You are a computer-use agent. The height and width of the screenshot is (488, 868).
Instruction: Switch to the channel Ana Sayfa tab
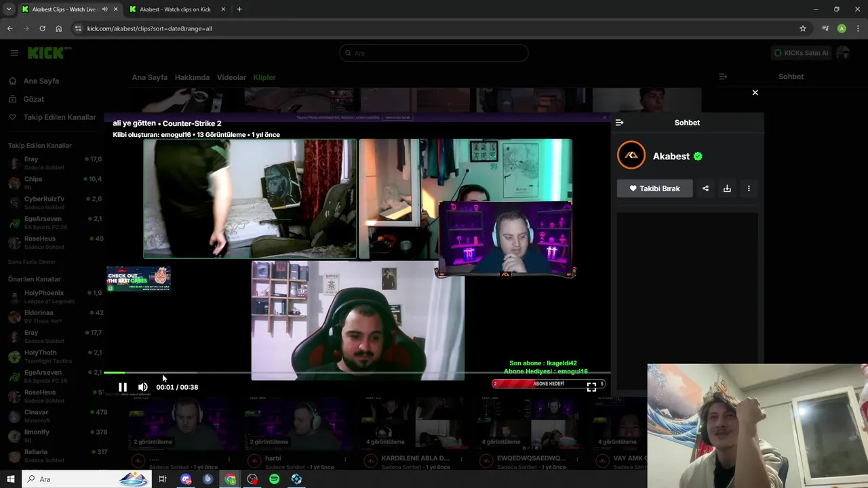[x=149, y=77]
